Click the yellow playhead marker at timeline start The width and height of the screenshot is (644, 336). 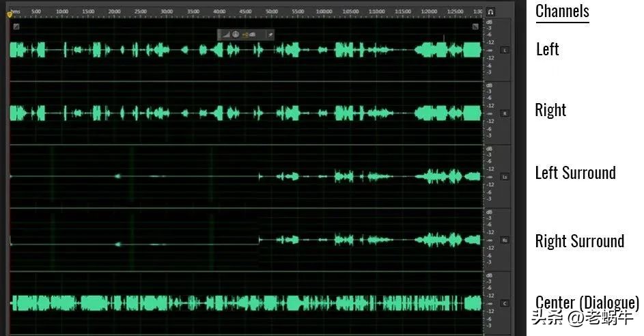click(10, 14)
